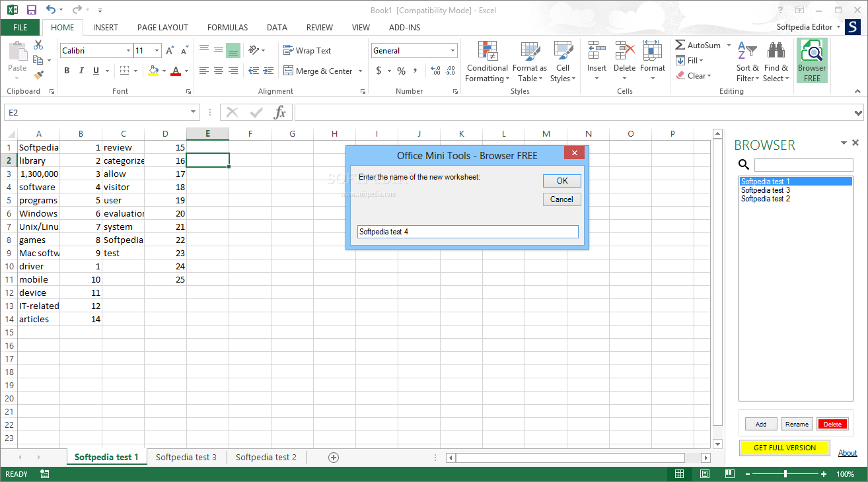Click the Rename button in Browser pane
This screenshot has height=482, width=868.
pyautogui.click(x=797, y=425)
